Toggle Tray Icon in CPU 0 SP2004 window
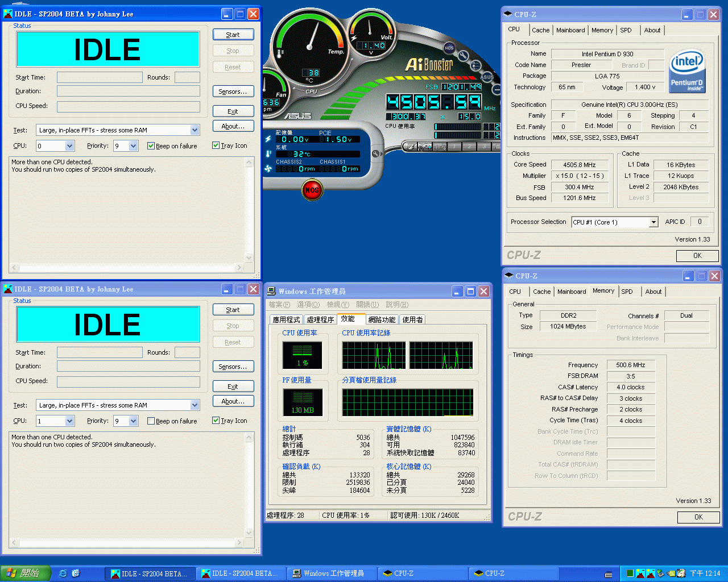The width and height of the screenshot is (728, 582). point(216,145)
